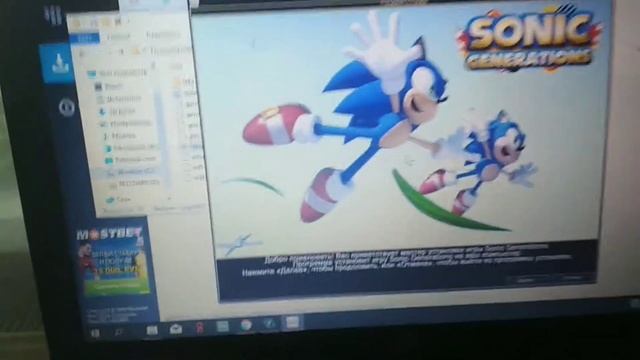
Task: Open taskbar search magnifier
Action: (119, 332)
